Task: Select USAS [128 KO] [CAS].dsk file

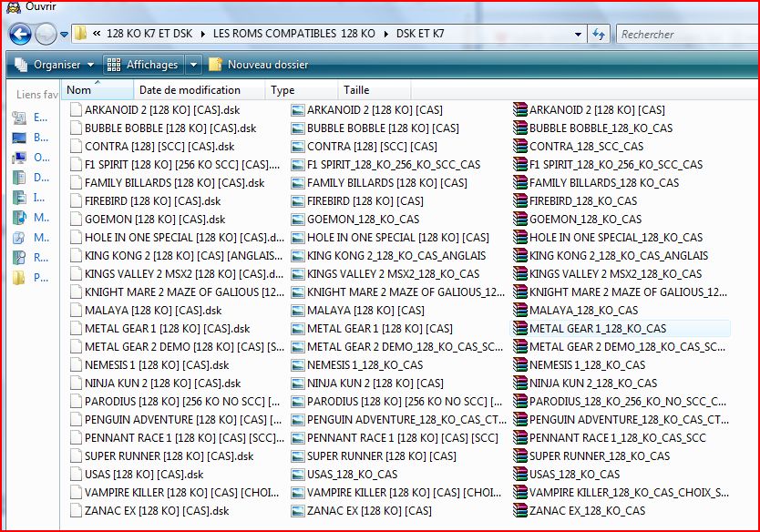Action: (137, 475)
